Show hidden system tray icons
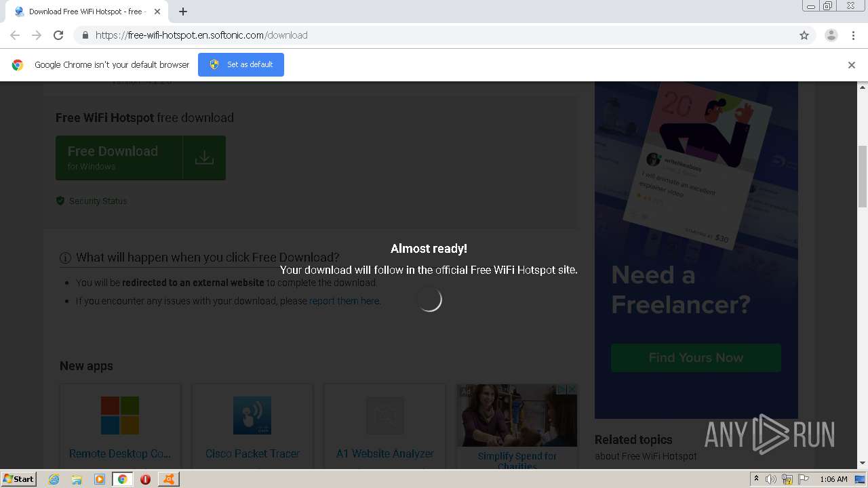Screen dimensions: 868x488 756,479
